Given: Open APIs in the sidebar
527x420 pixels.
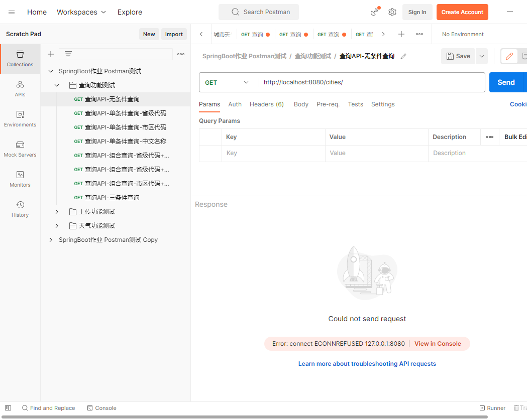Looking at the screenshot, I should 20,89.
